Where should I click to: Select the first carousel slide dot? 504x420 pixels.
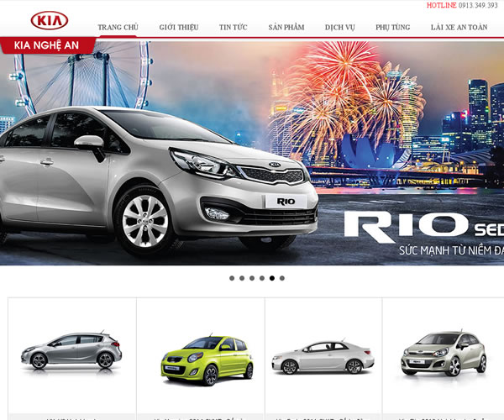pyautogui.click(x=231, y=277)
